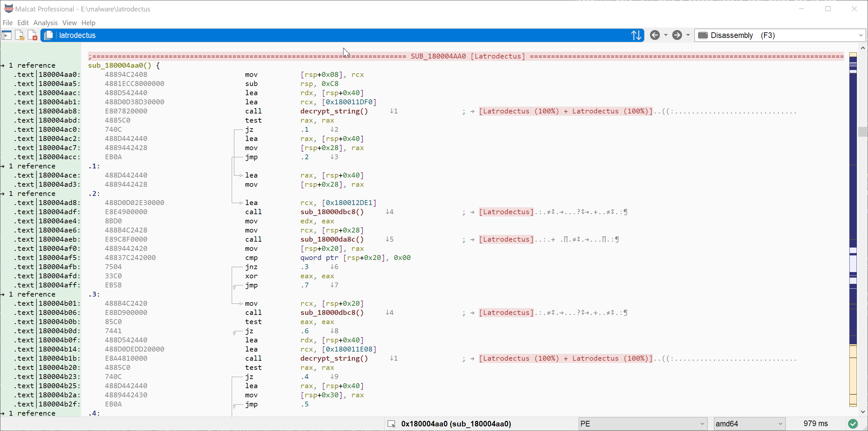This screenshot has width=868, height=431.
Task: Follow the address 0x180011DF0 operand
Action: tap(349, 102)
